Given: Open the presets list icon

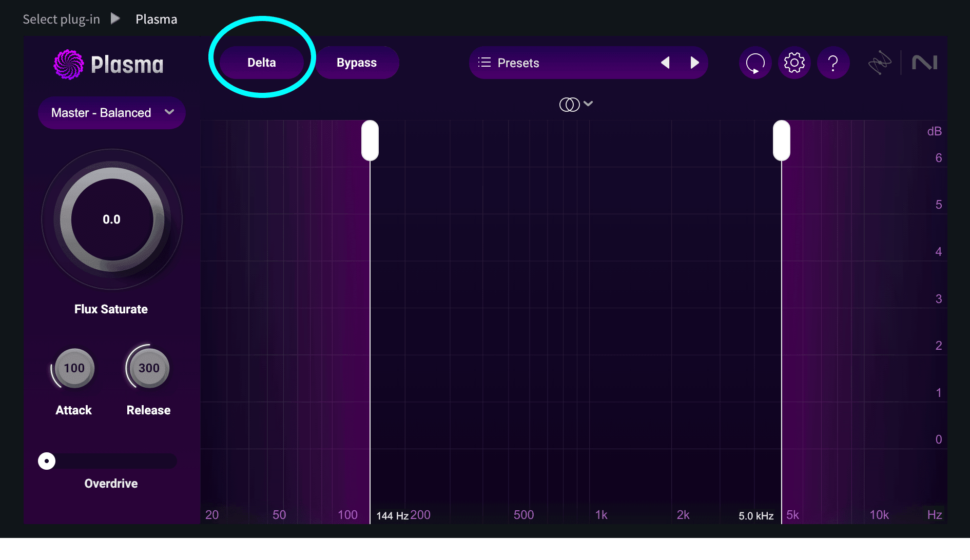Looking at the screenshot, I should point(484,63).
